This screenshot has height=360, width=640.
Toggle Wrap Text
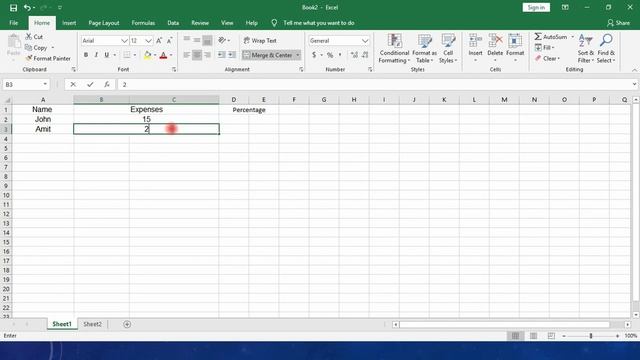[x=260, y=40]
